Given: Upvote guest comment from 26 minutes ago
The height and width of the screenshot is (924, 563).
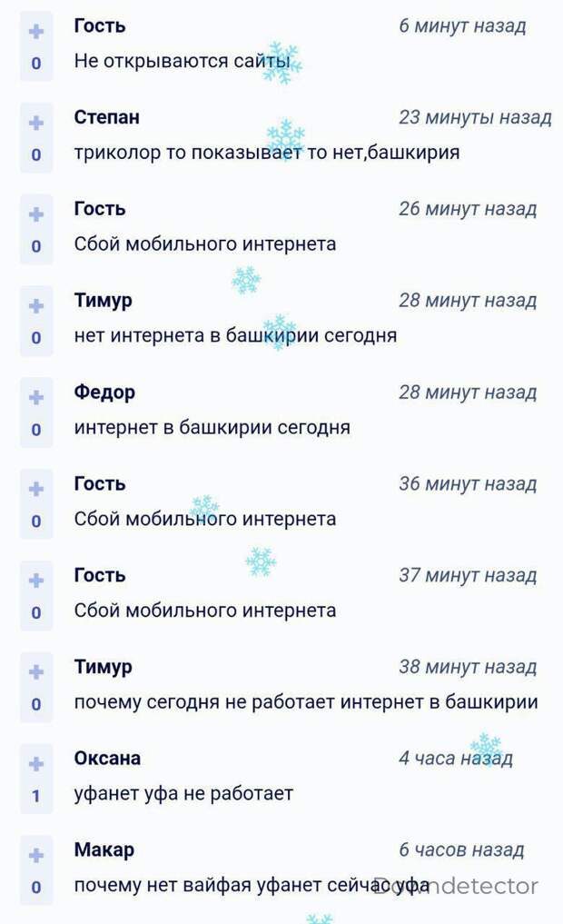Looking at the screenshot, I should click(36, 214).
